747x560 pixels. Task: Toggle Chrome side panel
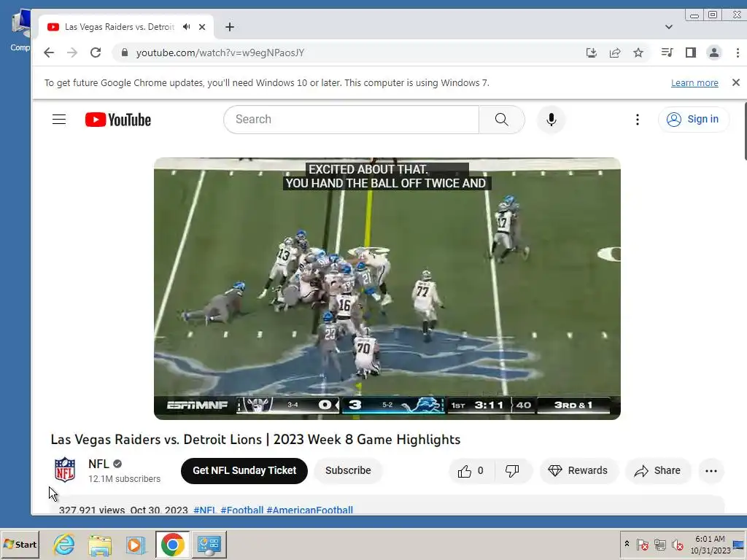pos(691,52)
